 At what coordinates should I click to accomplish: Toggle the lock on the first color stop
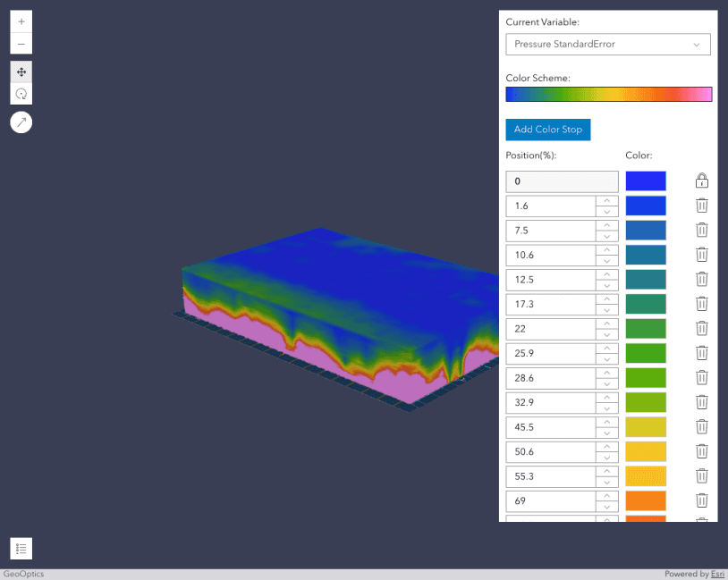701,179
